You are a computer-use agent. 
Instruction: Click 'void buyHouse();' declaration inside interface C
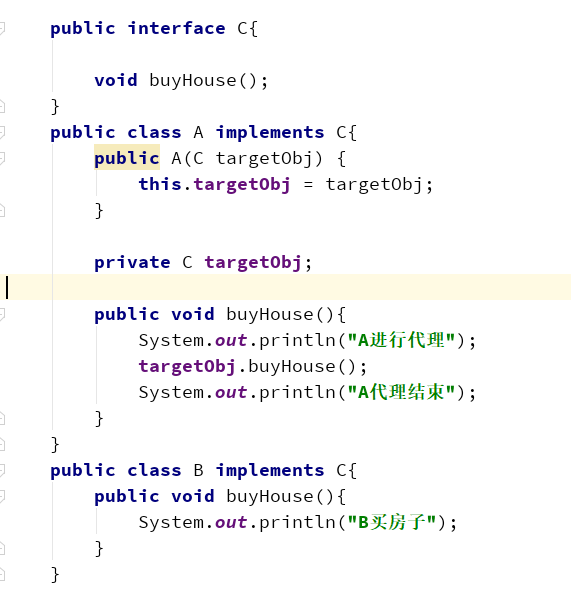point(181,81)
